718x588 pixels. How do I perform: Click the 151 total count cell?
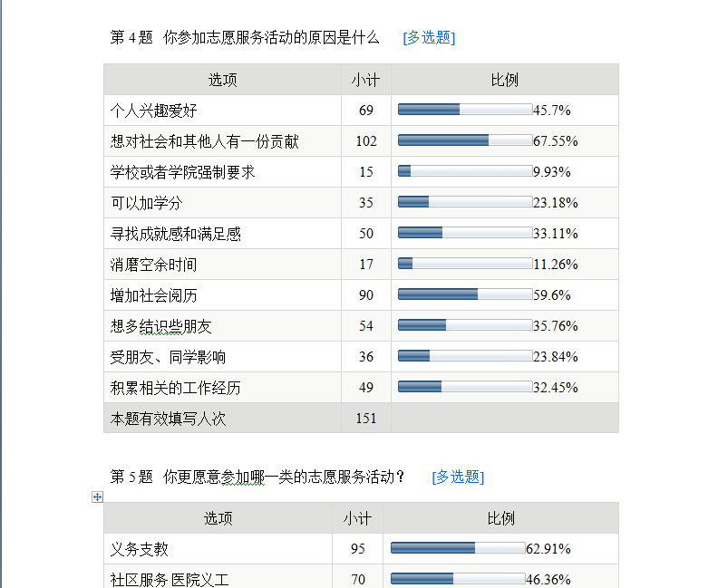365,419
